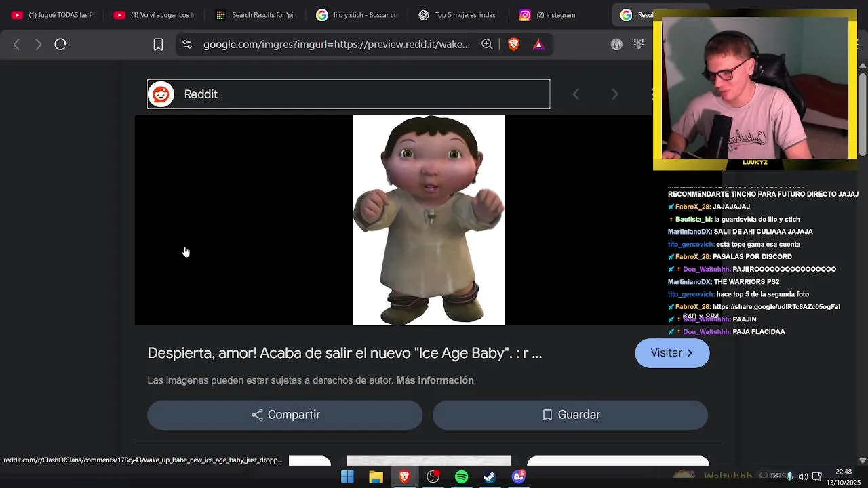Open Brave Shields lion icon
Viewport: 868px width, 488px height.
pos(513,44)
